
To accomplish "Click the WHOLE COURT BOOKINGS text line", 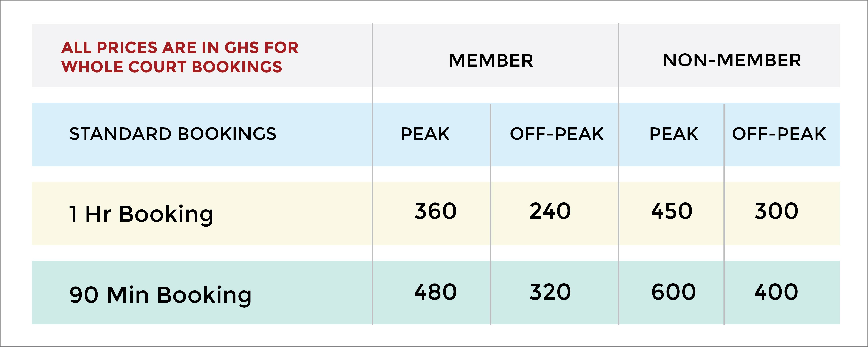I will pos(172,67).
